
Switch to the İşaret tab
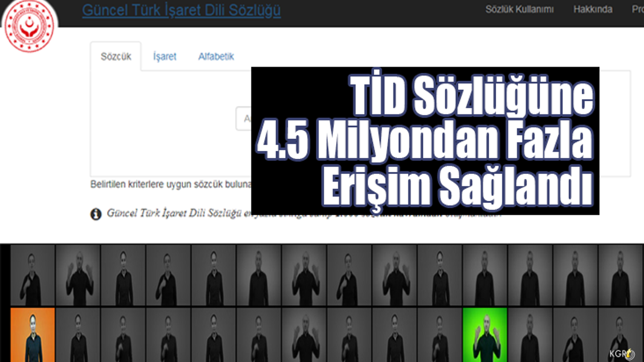click(165, 57)
